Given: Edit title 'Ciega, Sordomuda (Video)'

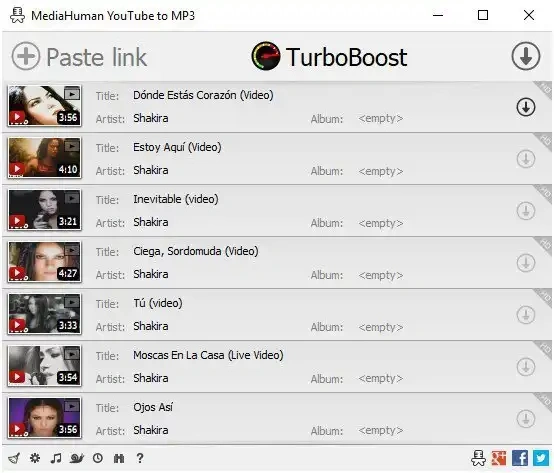Looking at the screenshot, I should pyautogui.click(x=196, y=251).
